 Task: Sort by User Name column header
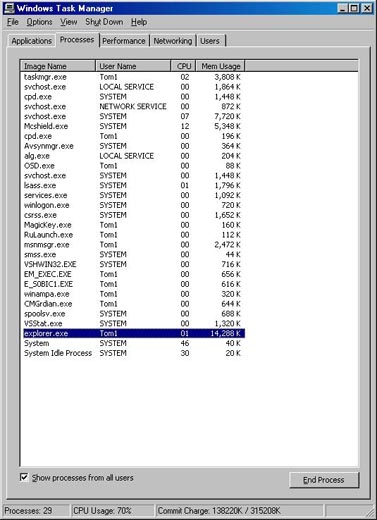(133, 66)
